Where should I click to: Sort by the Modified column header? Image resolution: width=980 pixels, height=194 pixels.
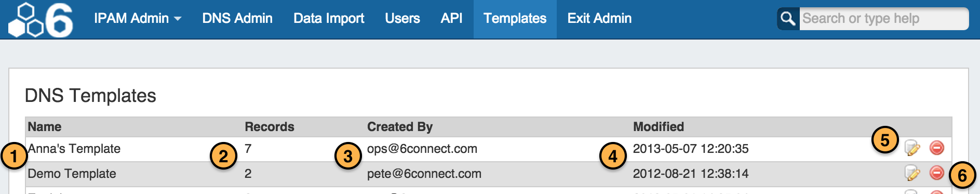(x=659, y=127)
